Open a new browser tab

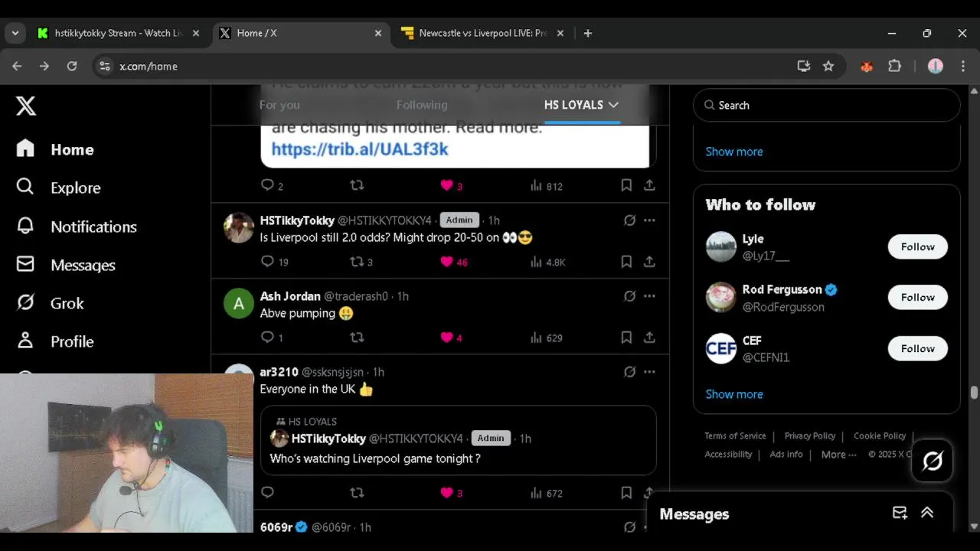click(x=588, y=33)
